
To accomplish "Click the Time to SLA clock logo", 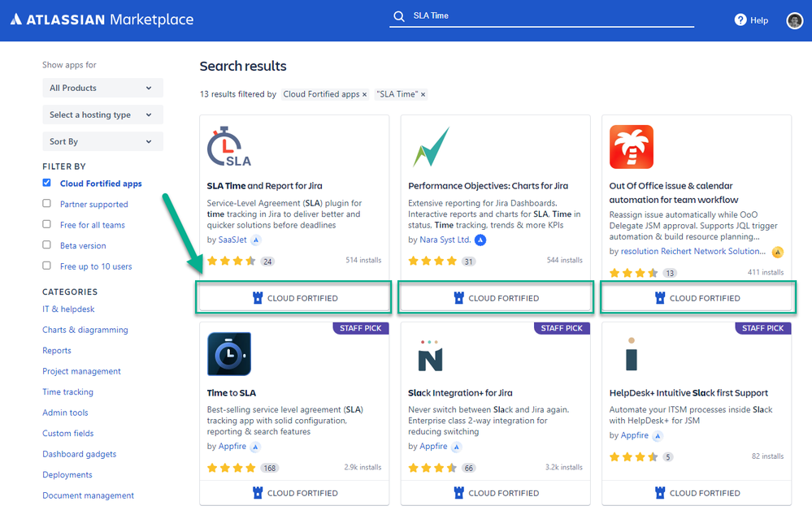I will click(x=229, y=354).
